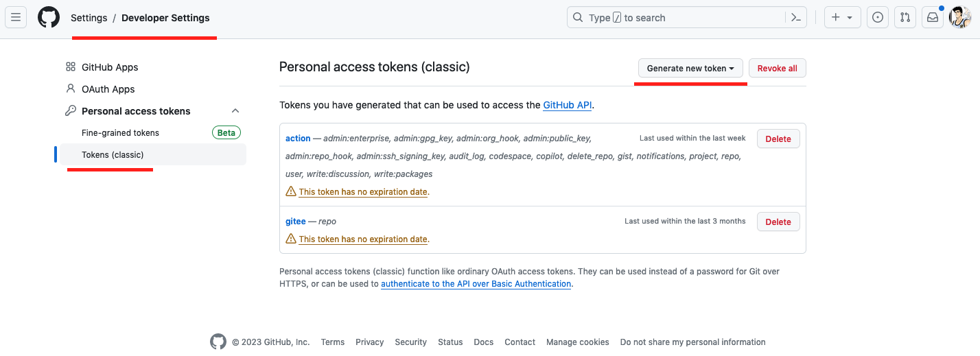Click the GitHub logo in the footer
Image resolution: width=980 pixels, height=356 pixels.
point(218,342)
